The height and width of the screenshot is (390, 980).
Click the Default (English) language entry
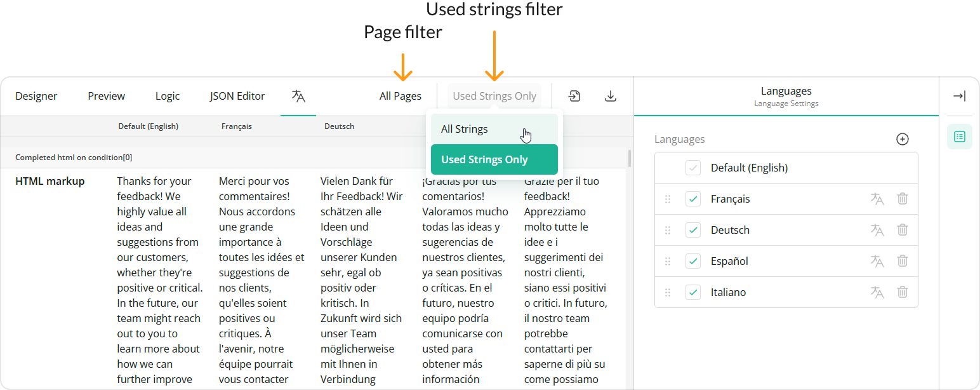click(749, 167)
